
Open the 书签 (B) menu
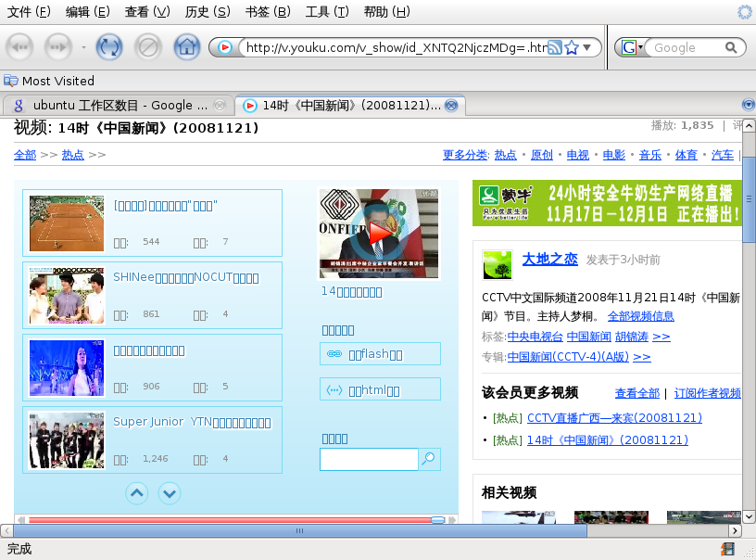coord(268,11)
